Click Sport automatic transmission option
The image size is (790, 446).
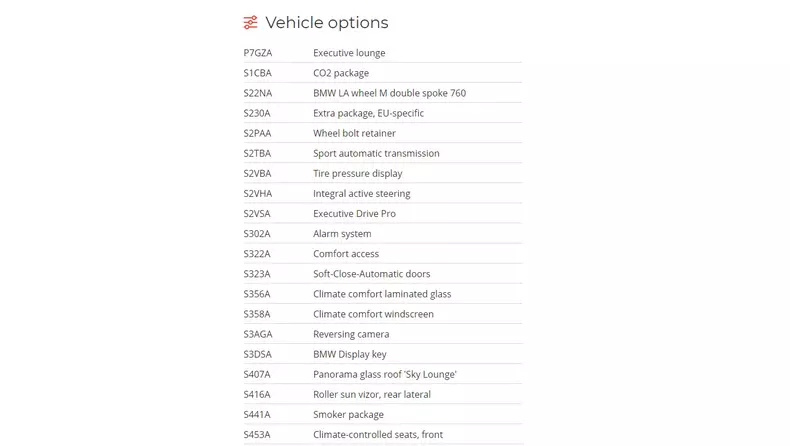click(x=376, y=153)
